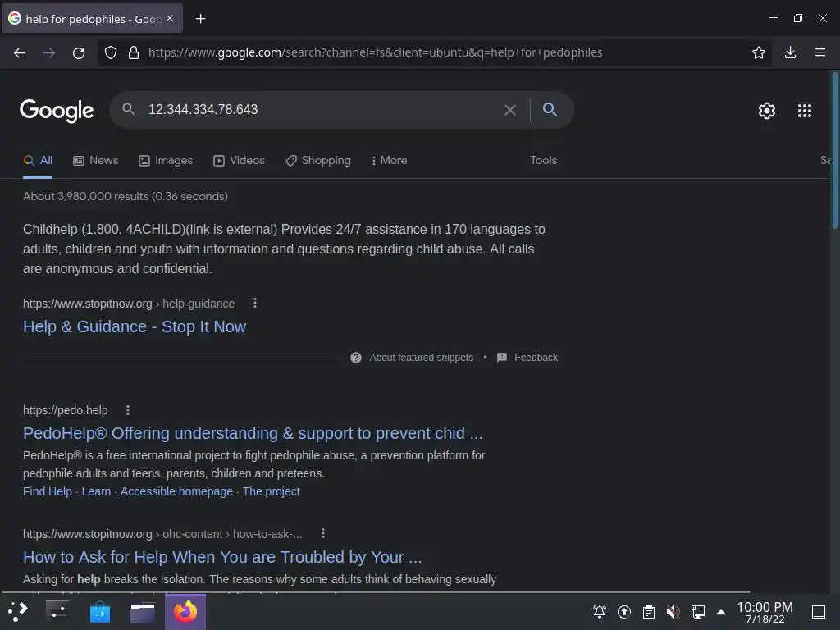Open the 'Find Help' sitelink

pyautogui.click(x=47, y=491)
